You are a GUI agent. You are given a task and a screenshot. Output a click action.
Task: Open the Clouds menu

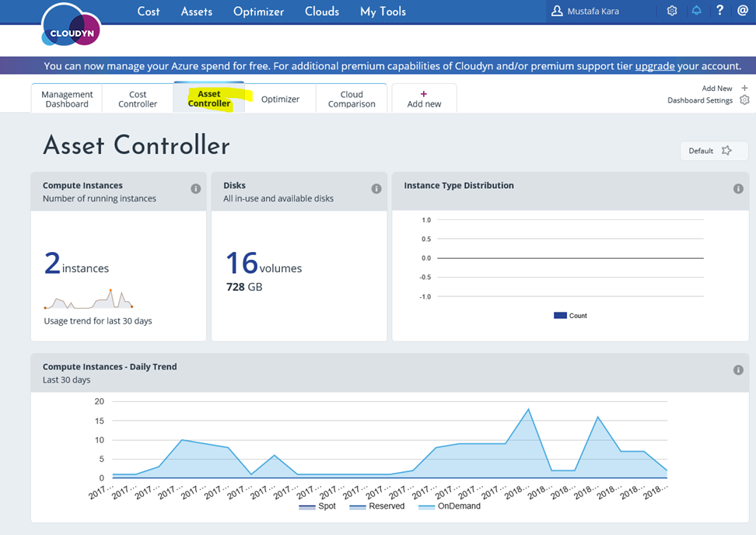pyautogui.click(x=322, y=11)
